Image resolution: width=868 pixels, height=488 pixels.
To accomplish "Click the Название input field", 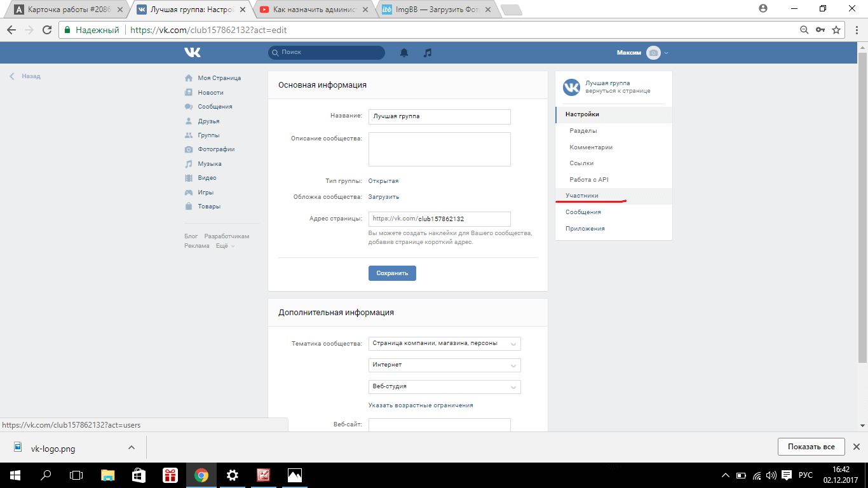I will [x=440, y=117].
